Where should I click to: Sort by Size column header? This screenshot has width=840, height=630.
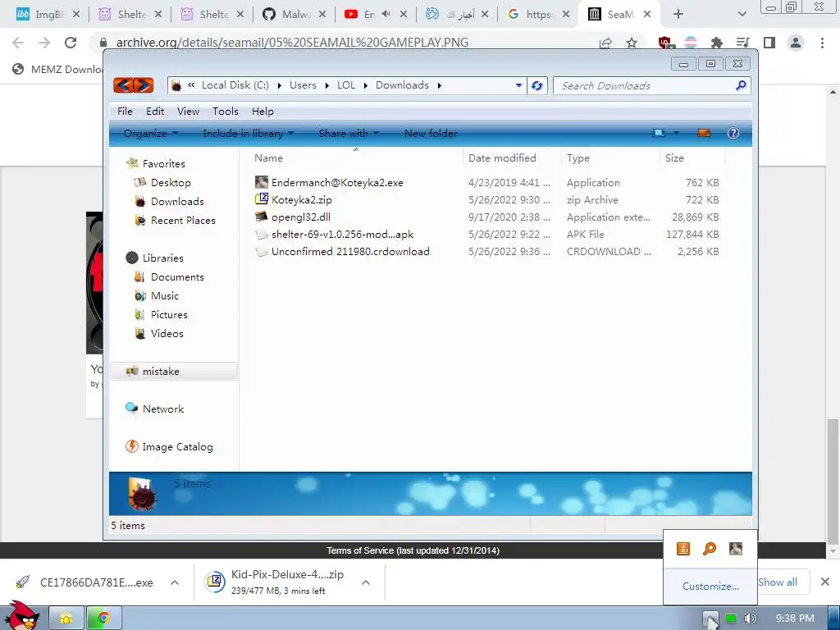pyautogui.click(x=674, y=158)
